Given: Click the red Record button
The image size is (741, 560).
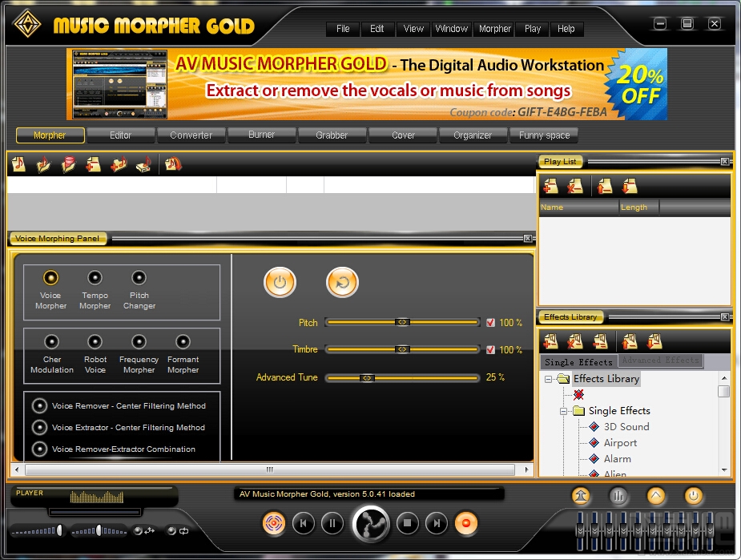Looking at the screenshot, I should pos(466,523).
